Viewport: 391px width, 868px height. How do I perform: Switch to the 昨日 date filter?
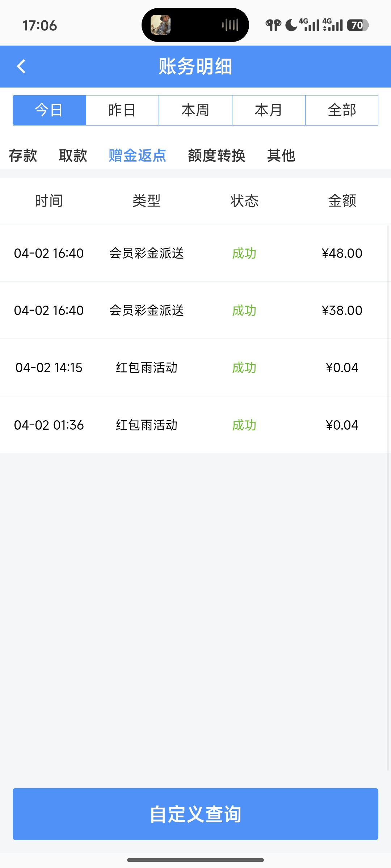tap(122, 110)
